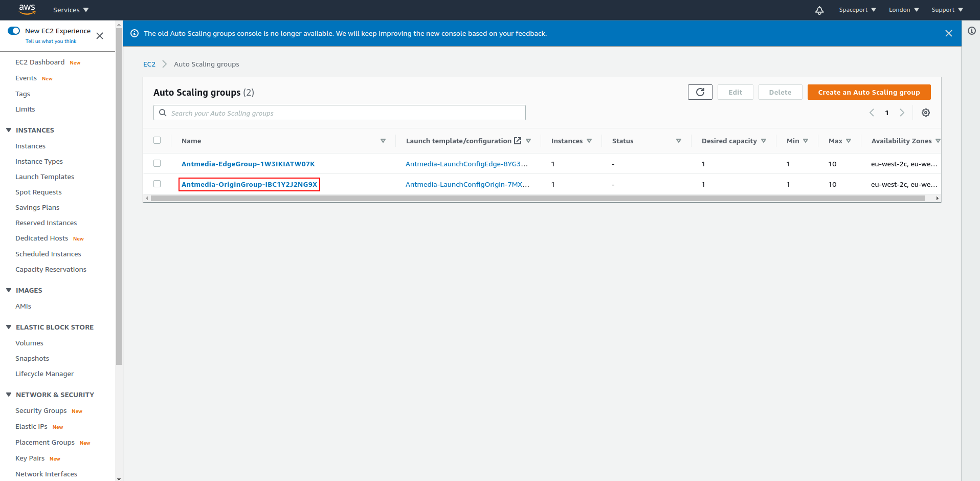
Task: Open Snapshots in sidebar
Action: coord(32,358)
